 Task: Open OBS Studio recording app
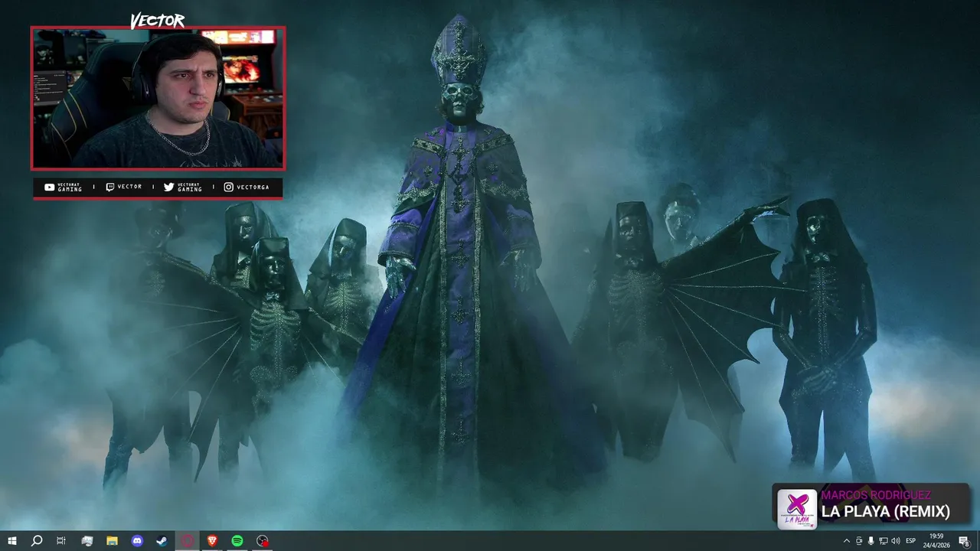263,541
